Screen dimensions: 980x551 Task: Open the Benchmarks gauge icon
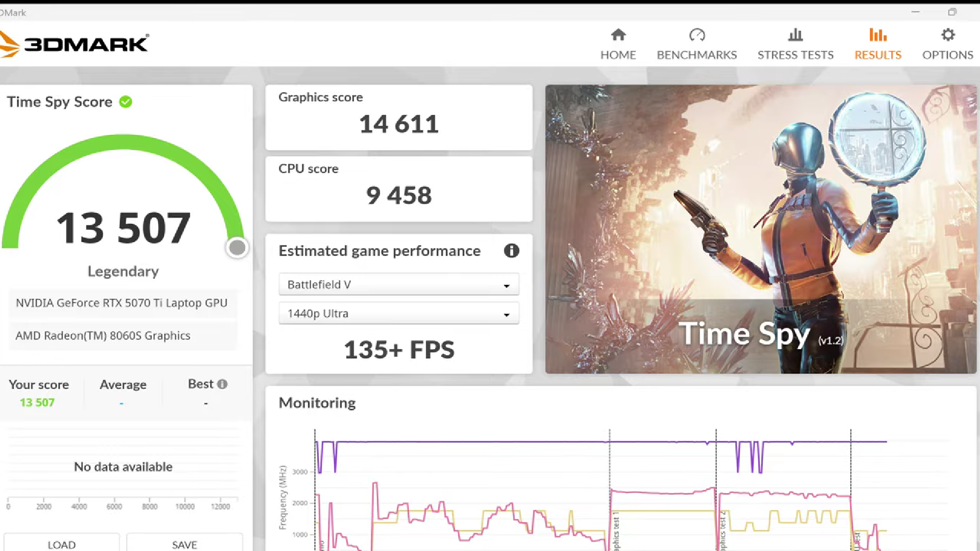click(697, 35)
